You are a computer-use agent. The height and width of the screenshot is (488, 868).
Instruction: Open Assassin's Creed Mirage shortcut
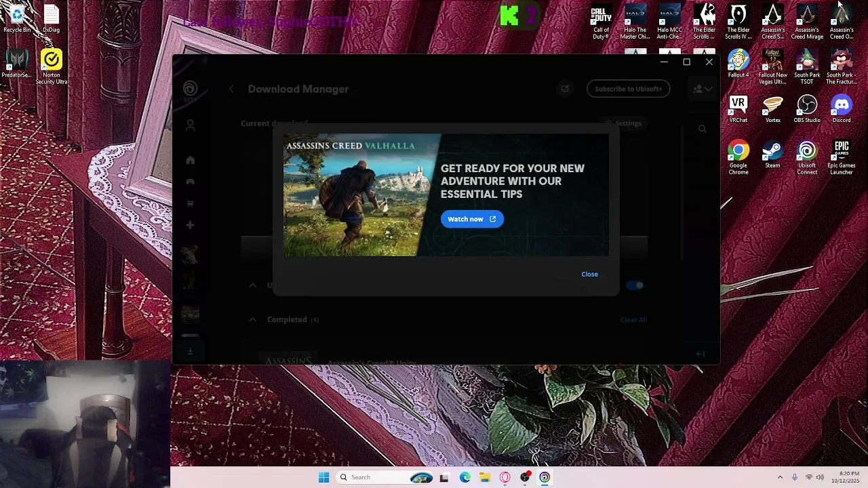(x=807, y=22)
